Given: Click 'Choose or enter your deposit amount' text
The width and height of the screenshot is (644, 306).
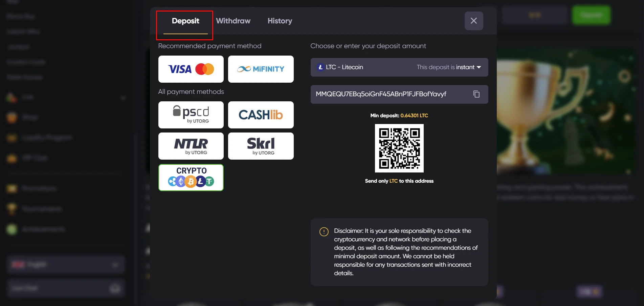Looking at the screenshot, I should coord(368,46).
